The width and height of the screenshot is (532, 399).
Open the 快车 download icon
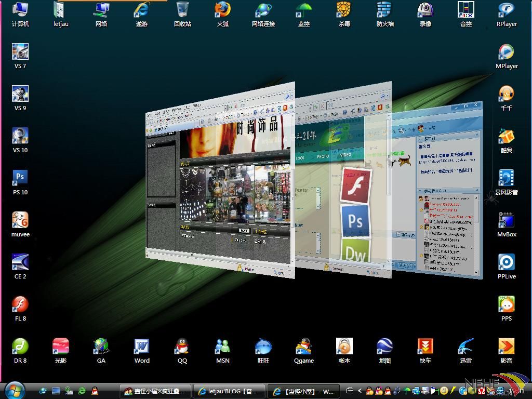click(x=425, y=351)
